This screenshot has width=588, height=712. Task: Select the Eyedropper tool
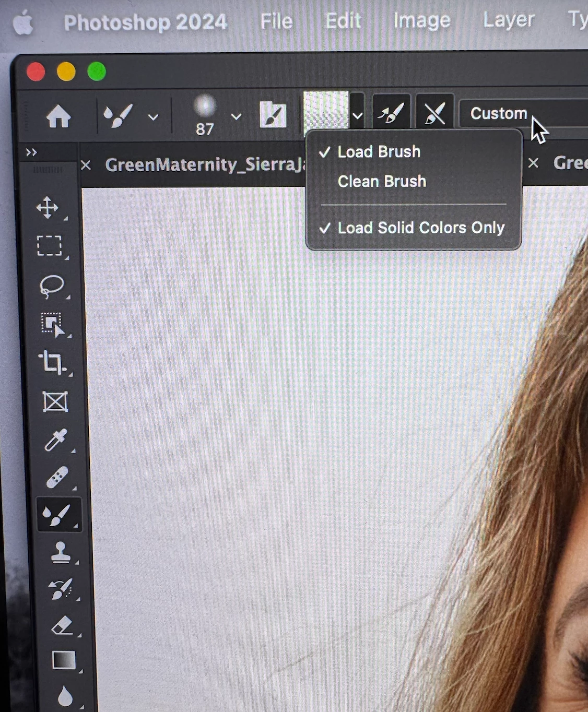click(56, 440)
